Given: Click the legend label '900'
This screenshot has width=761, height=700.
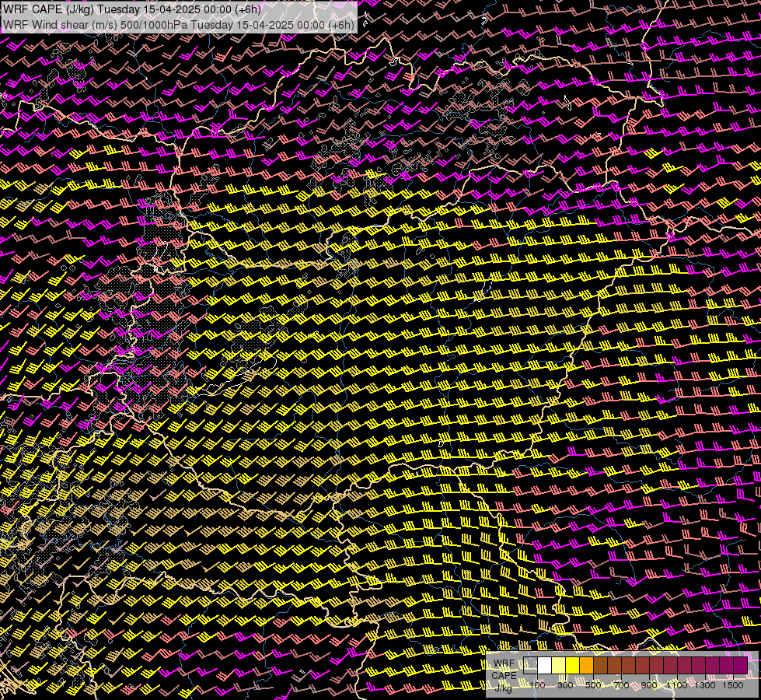Looking at the screenshot, I should pos(649,685).
